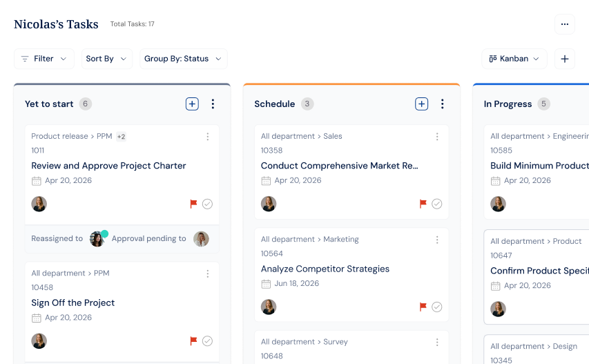The image size is (589, 364).
Task: Open the Filter dropdown
Action: tap(44, 59)
